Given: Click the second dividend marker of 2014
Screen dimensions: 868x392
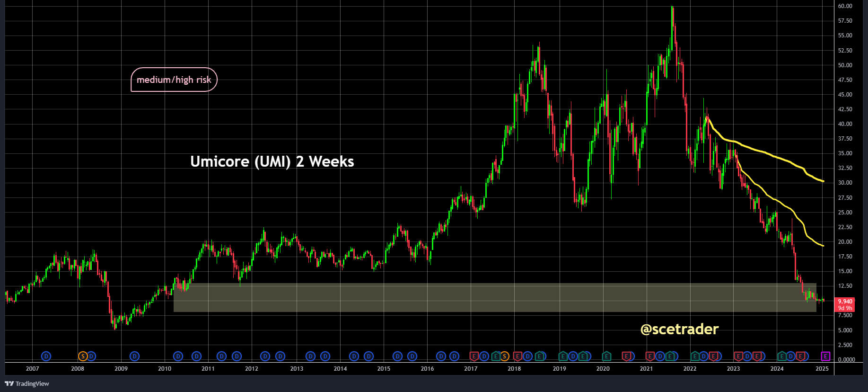Looking at the screenshot, I should tap(368, 356).
